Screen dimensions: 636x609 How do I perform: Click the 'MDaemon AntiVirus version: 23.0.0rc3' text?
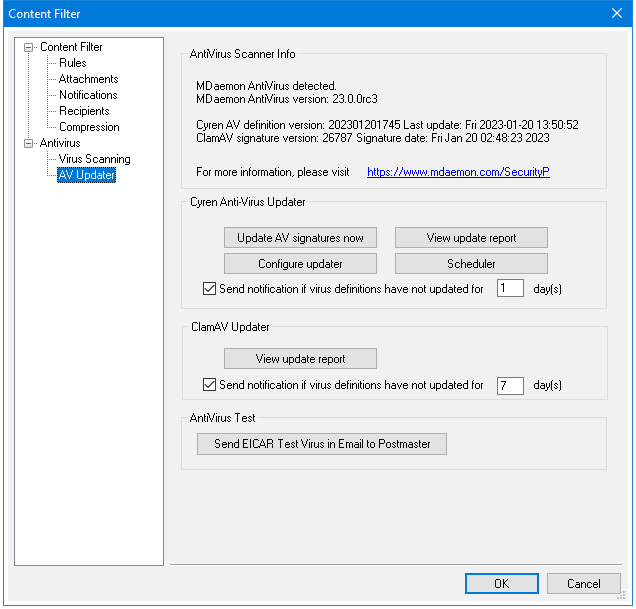point(287,99)
